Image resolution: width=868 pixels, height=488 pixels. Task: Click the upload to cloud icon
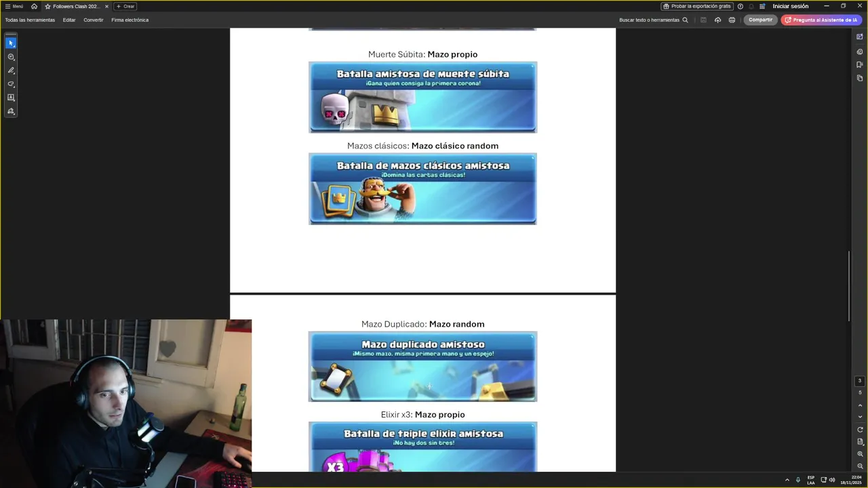(717, 20)
